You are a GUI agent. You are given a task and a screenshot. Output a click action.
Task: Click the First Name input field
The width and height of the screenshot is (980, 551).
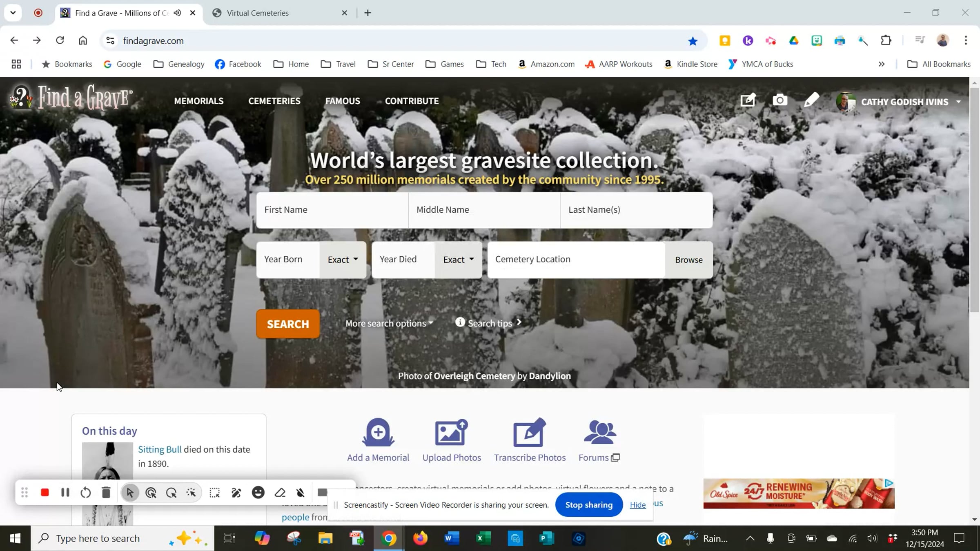coord(332,210)
